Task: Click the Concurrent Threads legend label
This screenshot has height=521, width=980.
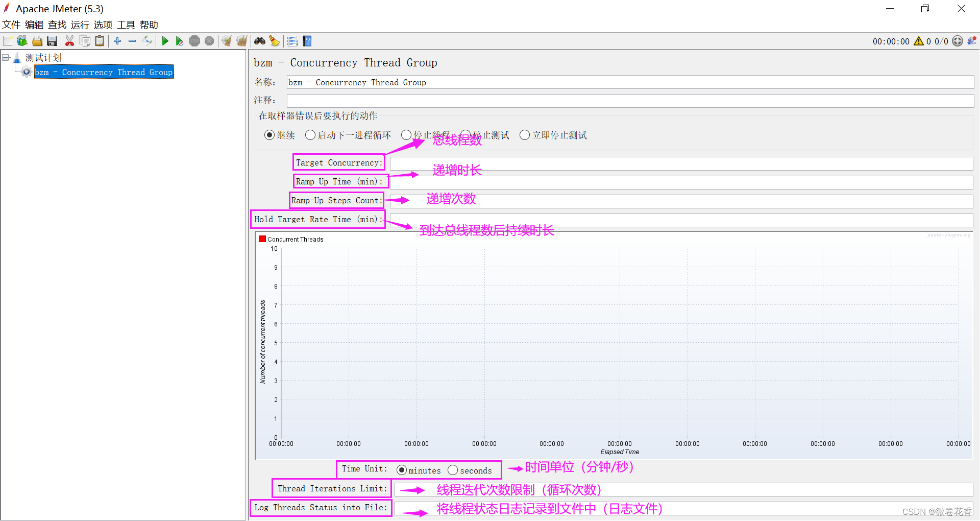Action: pyautogui.click(x=296, y=239)
